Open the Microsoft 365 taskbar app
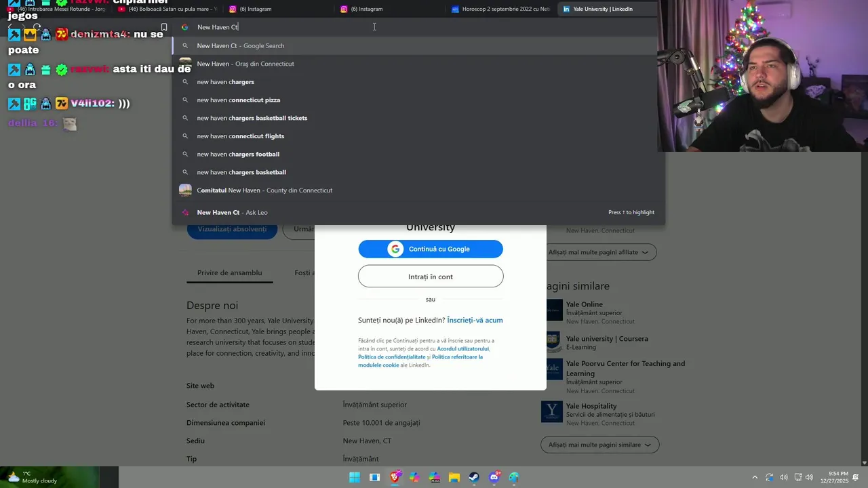The height and width of the screenshot is (488, 868). click(435, 477)
